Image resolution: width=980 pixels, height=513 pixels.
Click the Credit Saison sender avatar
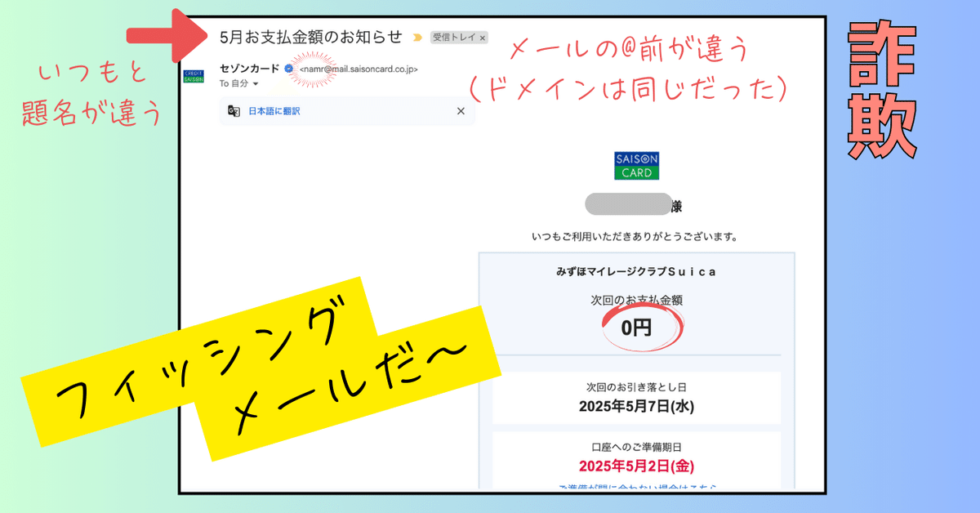click(x=194, y=76)
